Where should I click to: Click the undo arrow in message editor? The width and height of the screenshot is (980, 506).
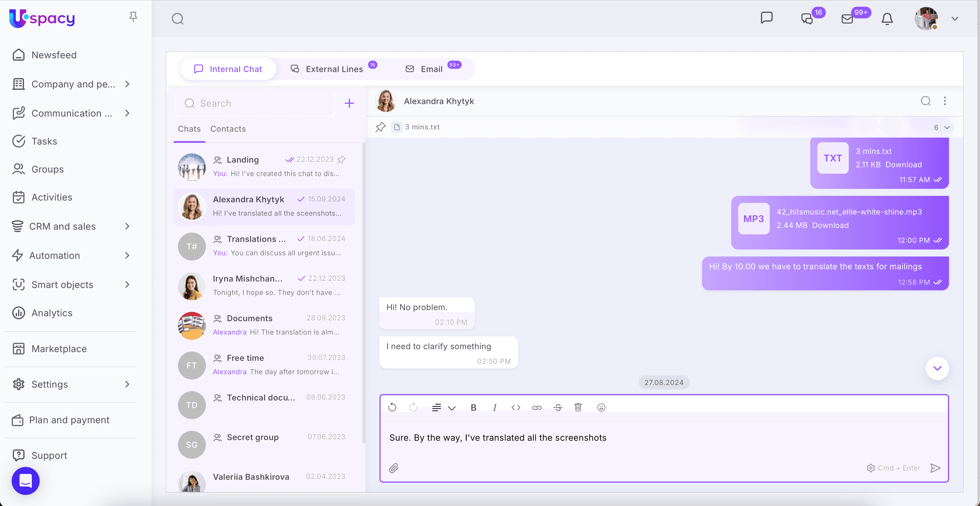[392, 407]
